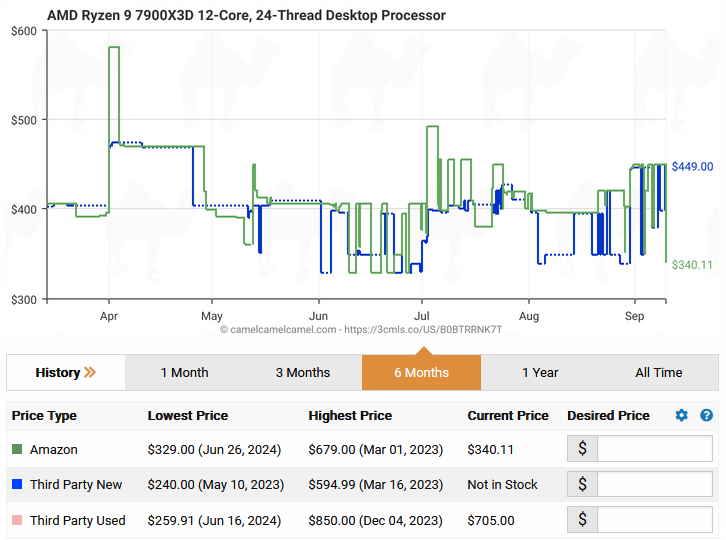The height and width of the screenshot is (540, 726).
Task: Focus the Third Party New desired price field
Action: tap(654, 485)
